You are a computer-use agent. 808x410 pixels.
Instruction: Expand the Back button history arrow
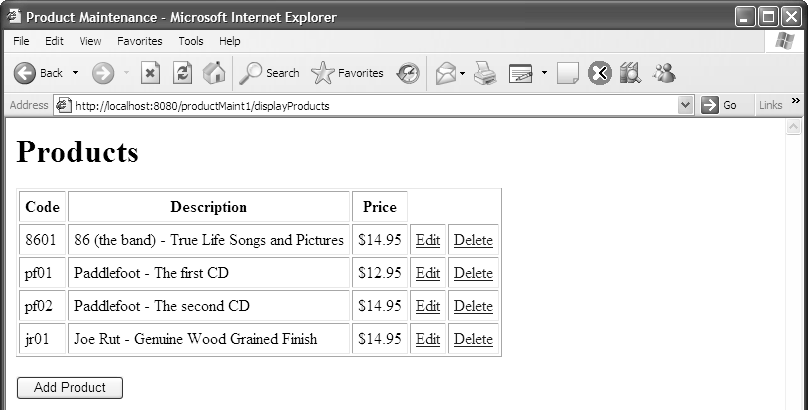coord(75,73)
